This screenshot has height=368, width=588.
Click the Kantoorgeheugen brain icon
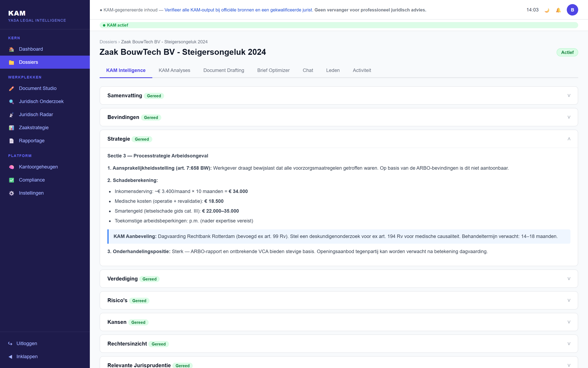pos(11,167)
